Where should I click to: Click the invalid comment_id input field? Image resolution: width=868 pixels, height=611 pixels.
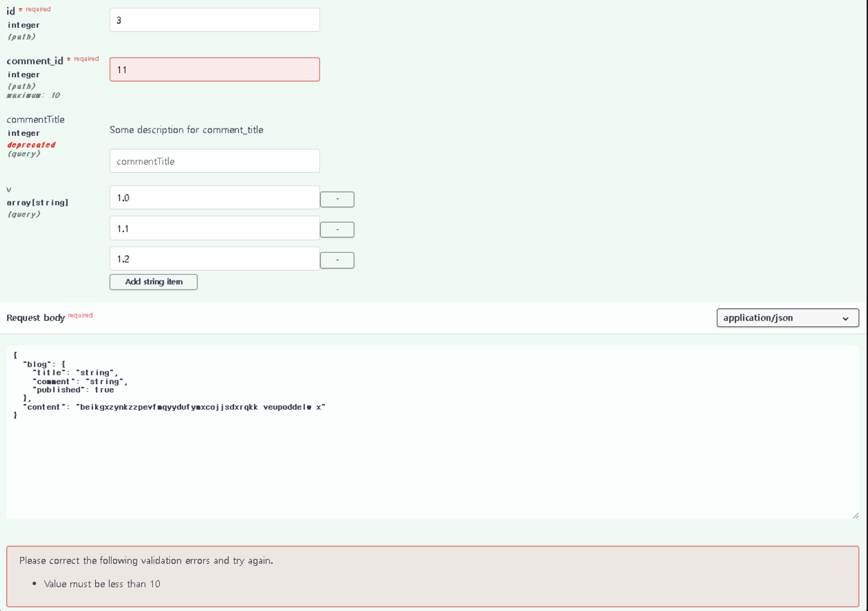click(215, 69)
